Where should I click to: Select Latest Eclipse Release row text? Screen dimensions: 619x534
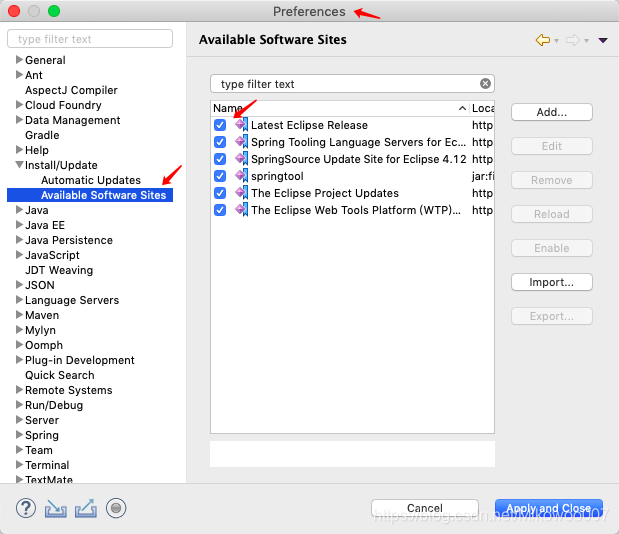point(309,125)
